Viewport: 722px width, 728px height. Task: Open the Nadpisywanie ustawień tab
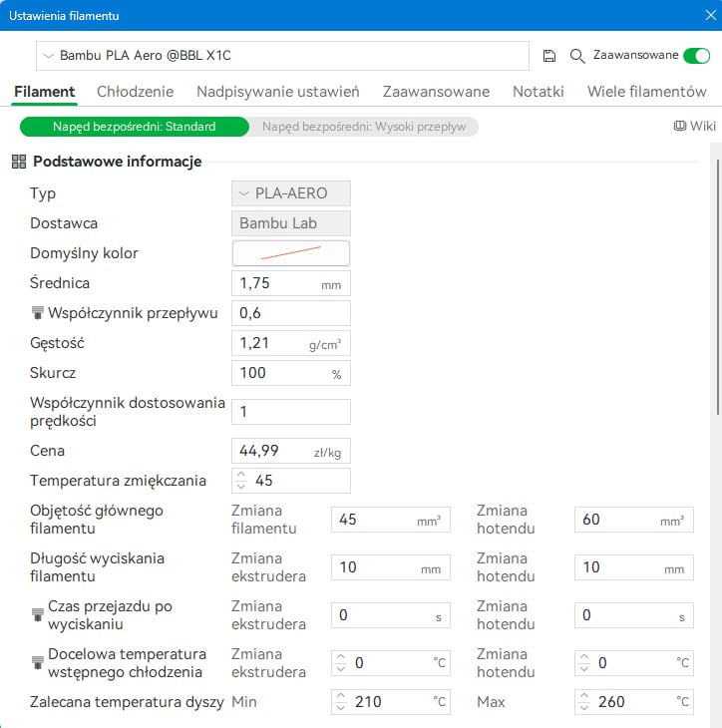tap(278, 92)
